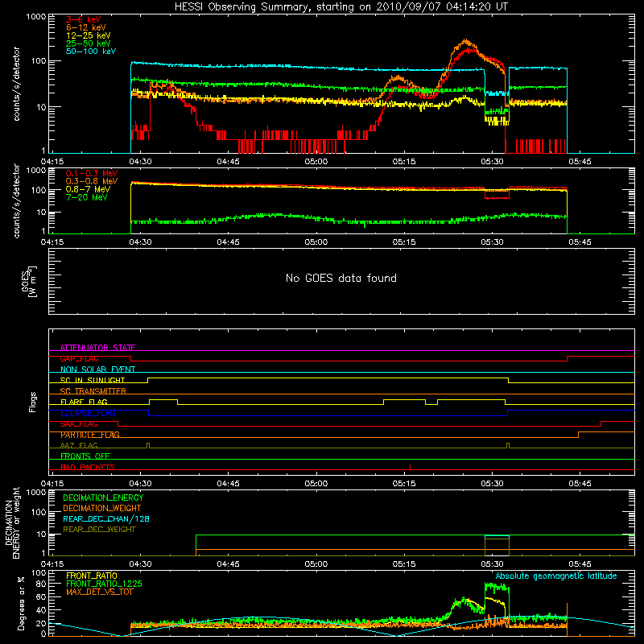Click the top plot counts/s/detector axis title
The height and width of the screenshot is (644, 644).
[16, 84]
